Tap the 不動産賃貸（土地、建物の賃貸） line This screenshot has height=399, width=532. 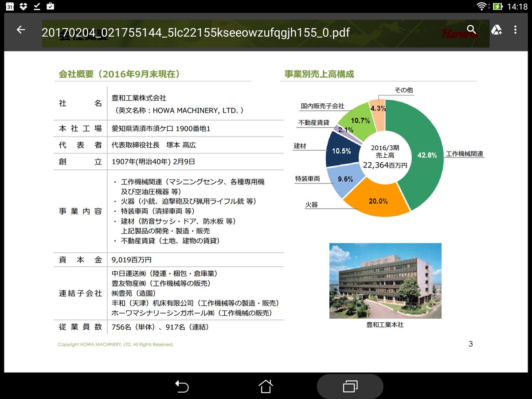[x=170, y=241]
